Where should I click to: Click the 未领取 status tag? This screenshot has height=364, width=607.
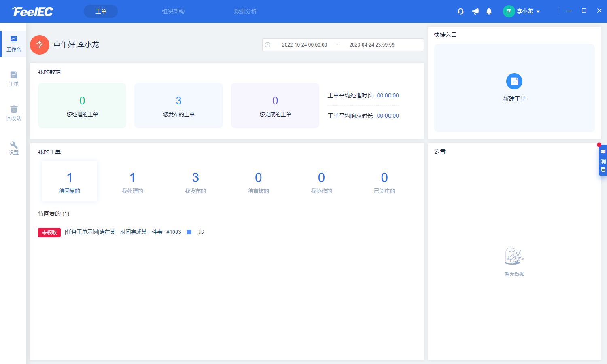[x=49, y=232]
